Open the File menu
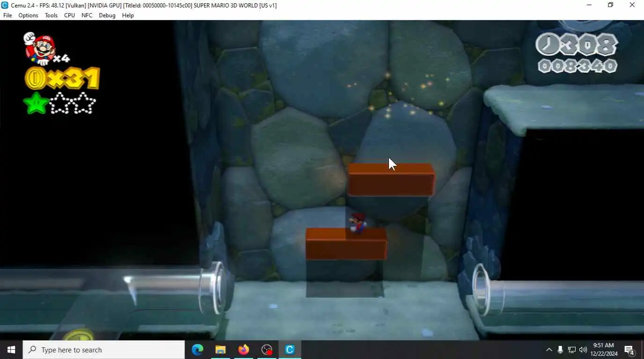The width and height of the screenshot is (644, 359). tap(7, 15)
